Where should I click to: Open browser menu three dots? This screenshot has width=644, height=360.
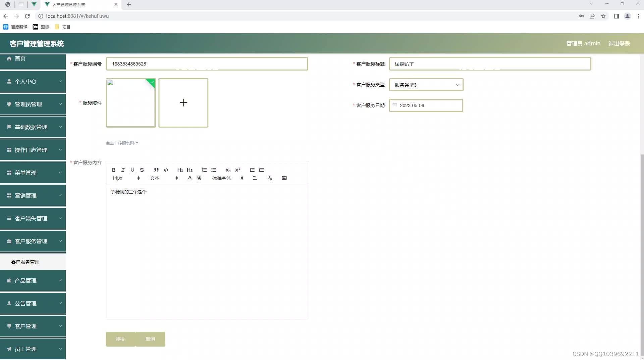tap(638, 16)
